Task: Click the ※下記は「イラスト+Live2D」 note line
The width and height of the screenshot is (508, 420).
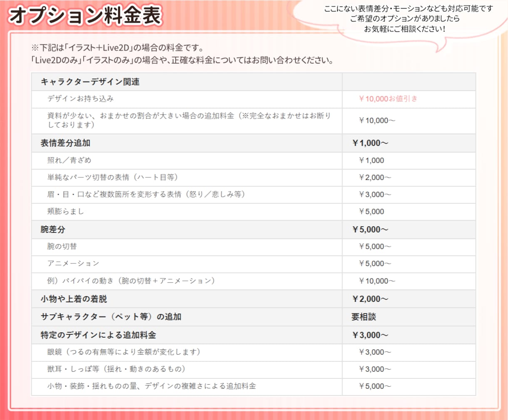Action: click(117, 47)
